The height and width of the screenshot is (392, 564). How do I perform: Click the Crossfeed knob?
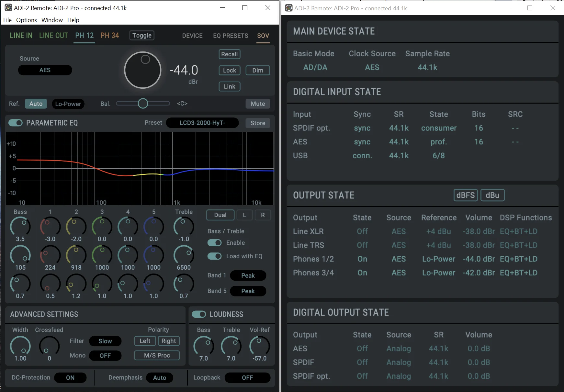(x=49, y=346)
